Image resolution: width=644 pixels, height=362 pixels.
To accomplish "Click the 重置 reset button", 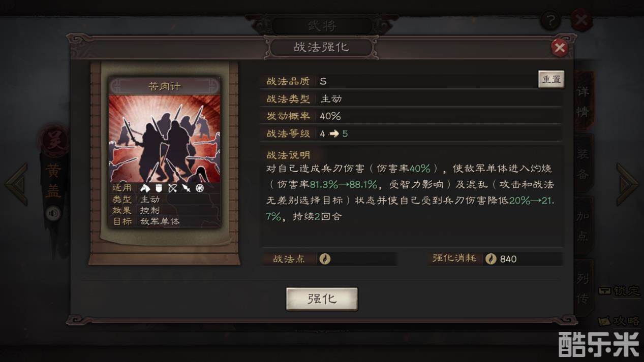I will coord(551,80).
